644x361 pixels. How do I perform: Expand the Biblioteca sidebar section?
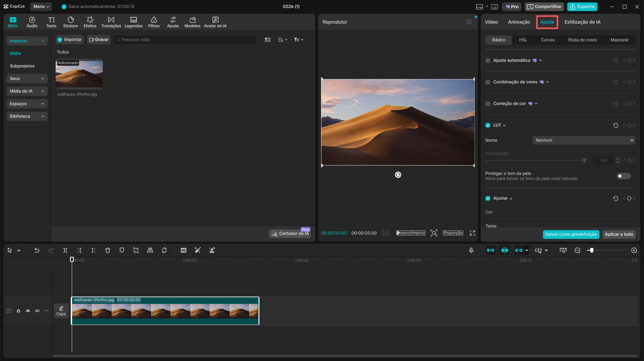27,116
